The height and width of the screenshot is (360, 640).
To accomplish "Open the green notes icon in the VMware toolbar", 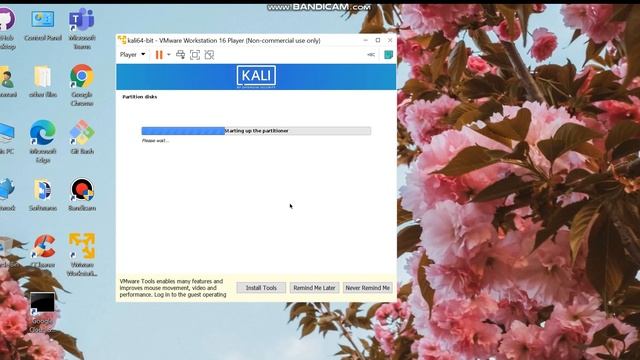I will [389, 55].
